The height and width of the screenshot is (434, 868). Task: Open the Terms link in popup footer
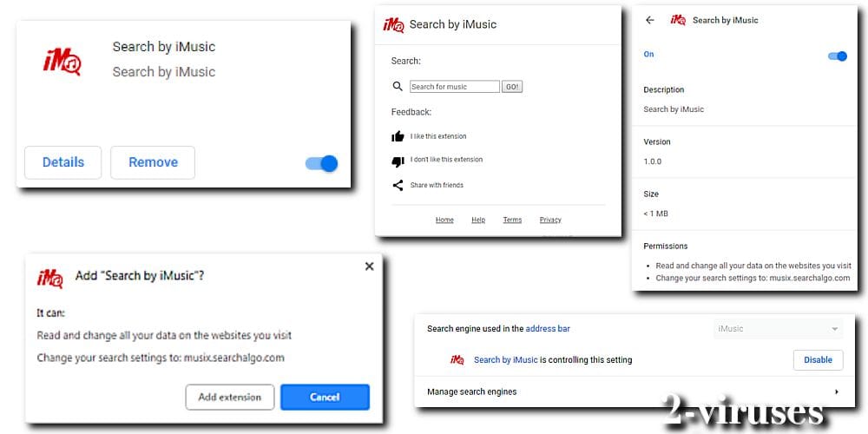(x=513, y=220)
